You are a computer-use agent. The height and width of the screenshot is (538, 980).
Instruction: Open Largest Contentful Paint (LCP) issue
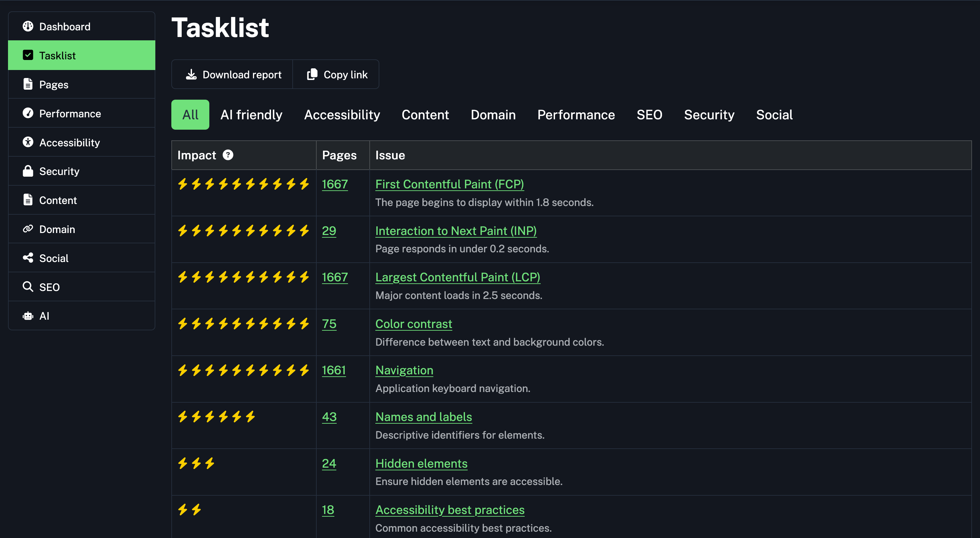458,277
